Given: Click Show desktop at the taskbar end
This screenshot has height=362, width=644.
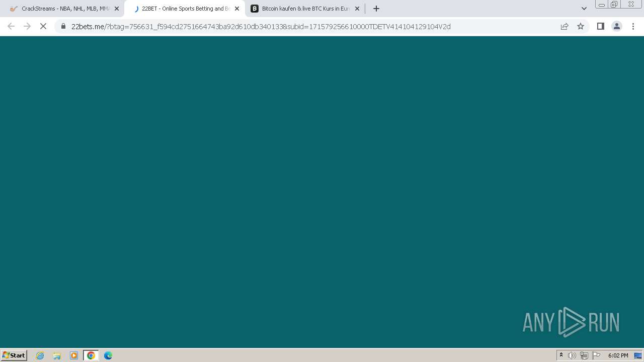Looking at the screenshot, I should (x=638, y=355).
